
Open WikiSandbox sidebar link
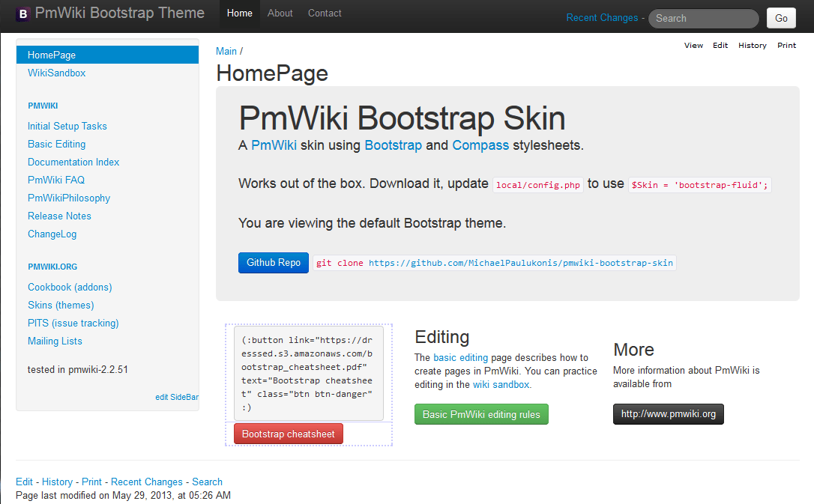click(56, 73)
